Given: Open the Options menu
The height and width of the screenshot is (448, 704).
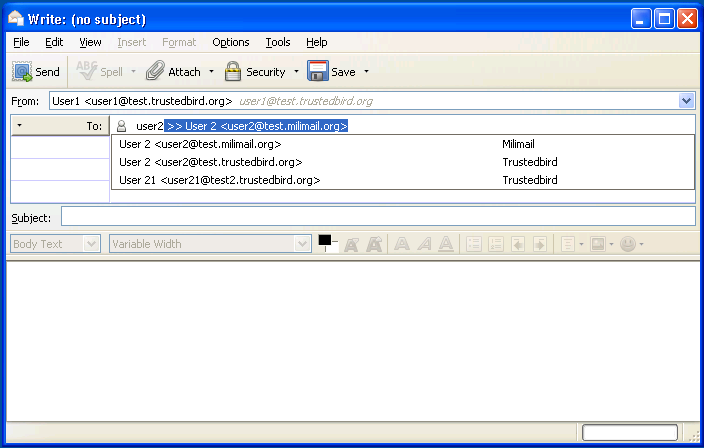Looking at the screenshot, I should (x=231, y=42).
